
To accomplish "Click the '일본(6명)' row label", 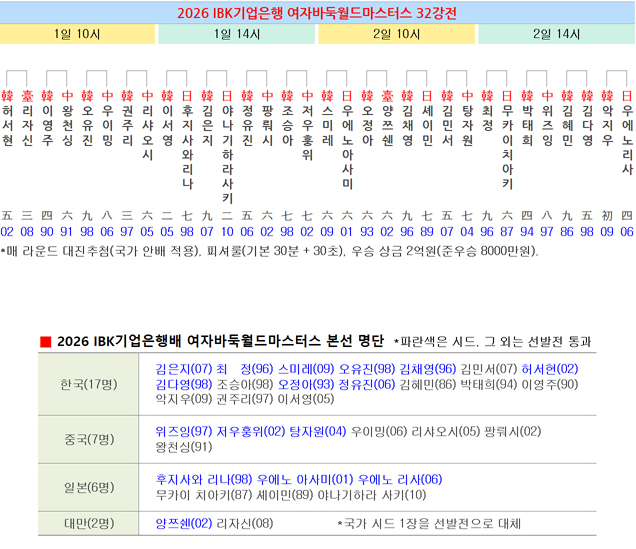I will (89, 487).
